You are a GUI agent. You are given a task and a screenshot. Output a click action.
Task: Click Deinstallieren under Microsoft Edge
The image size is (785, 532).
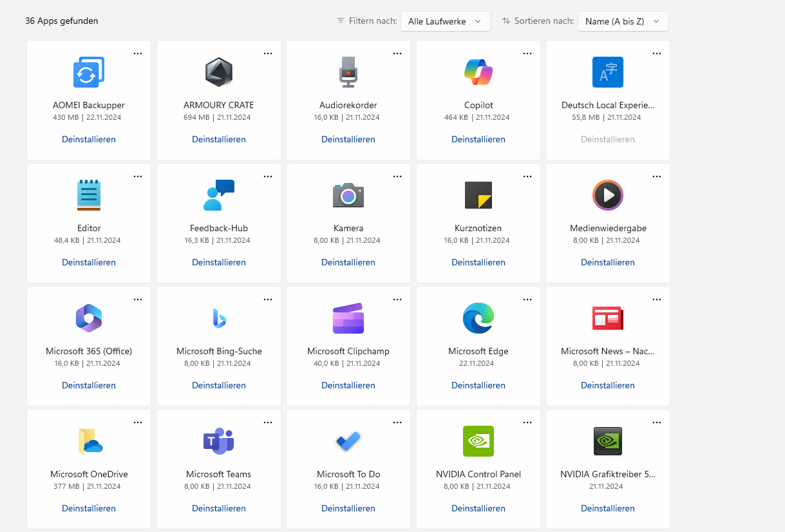tap(478, 385)
